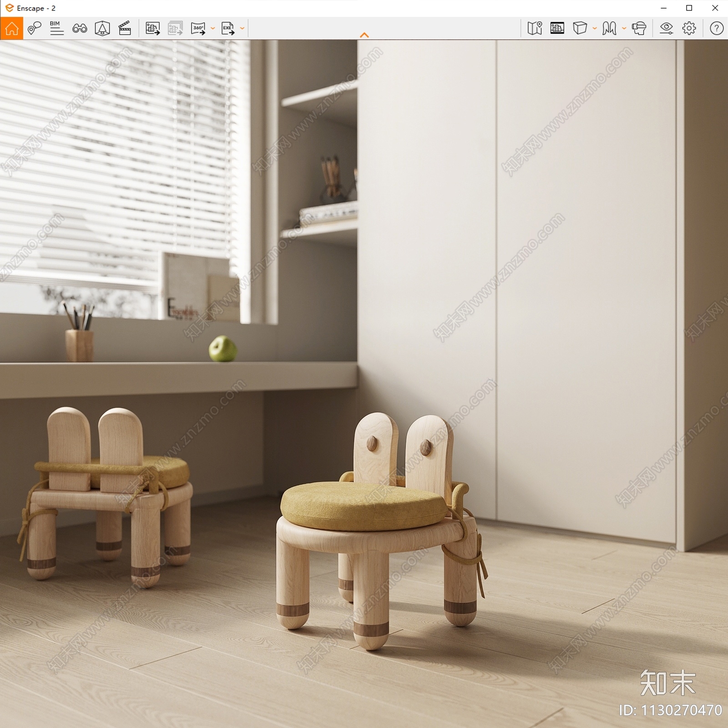Image resolution: width=728 pixels, height=728 pixels.
Task: Click the Enscape logo in title bar
Action: point(9,8)
